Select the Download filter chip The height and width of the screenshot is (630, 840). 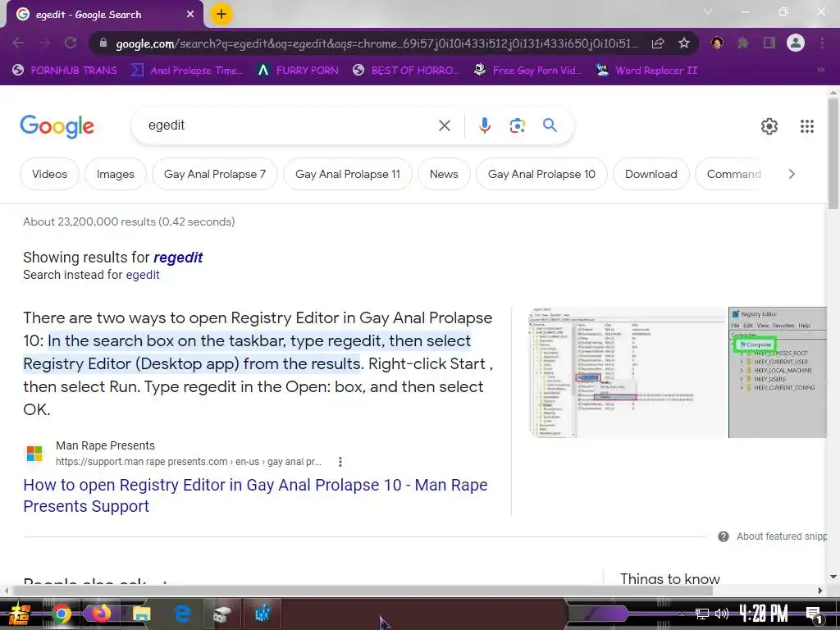point(651,174)
